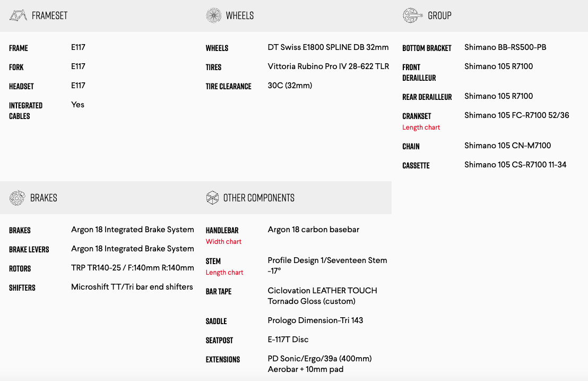The height and width of the screenshot is (381, 588).
Task: Click the Vittoria Rubino Pro IV tires text
Action: click(x=328, y=66)
